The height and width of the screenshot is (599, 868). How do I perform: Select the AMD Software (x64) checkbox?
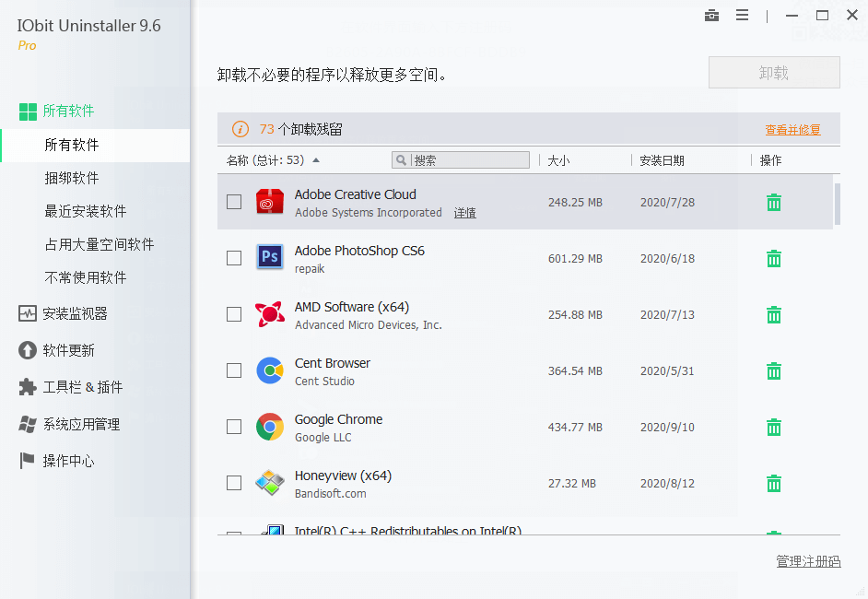[234, 314]
